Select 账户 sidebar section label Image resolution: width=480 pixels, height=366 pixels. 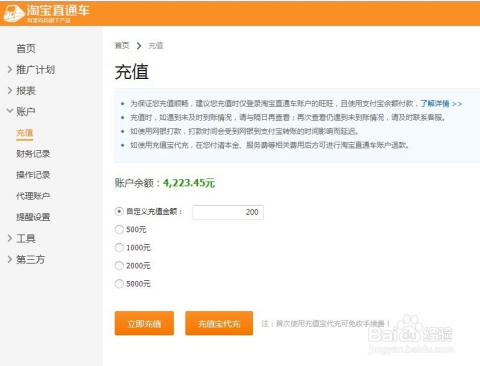pos(26,111)
